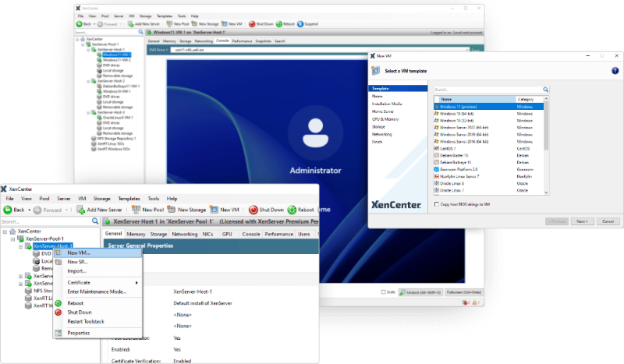Select Windows 10 (64-bit) template row
This screenshot has height=364, width=624.
[489, 114]
